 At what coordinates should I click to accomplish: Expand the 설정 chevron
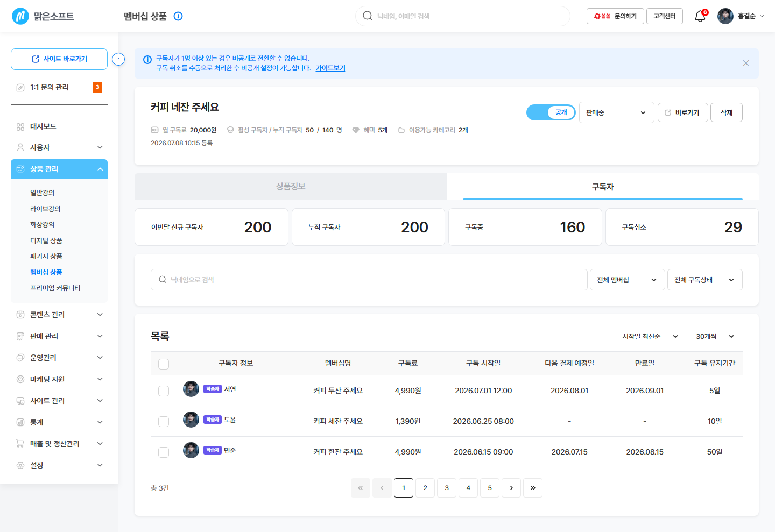[x=100, y=465]
